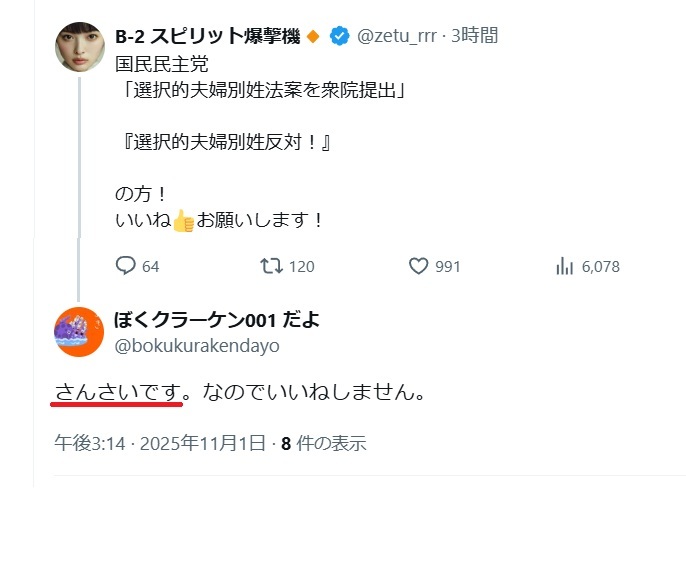Open the @bokukurakendayo handle link
This screenshot has width=686, height=562.
197,346
